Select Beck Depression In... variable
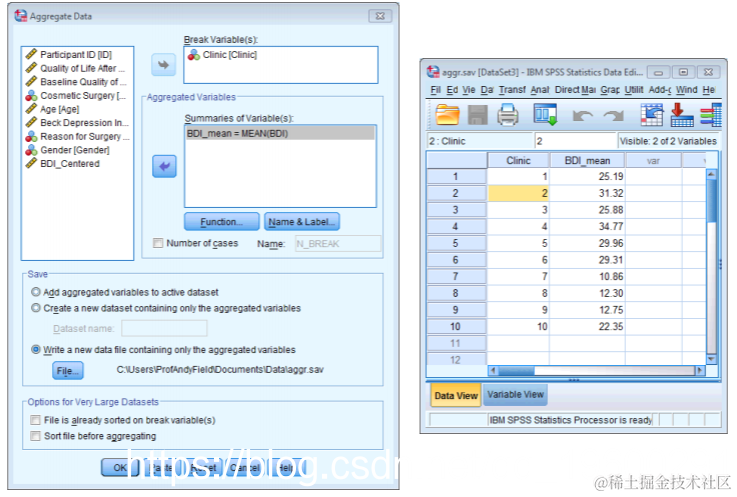 point(78,123)
